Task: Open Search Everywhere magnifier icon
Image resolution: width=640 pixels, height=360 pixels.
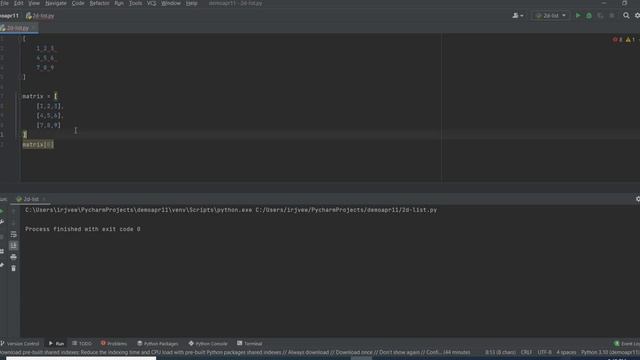Action: tap(626, 16)
